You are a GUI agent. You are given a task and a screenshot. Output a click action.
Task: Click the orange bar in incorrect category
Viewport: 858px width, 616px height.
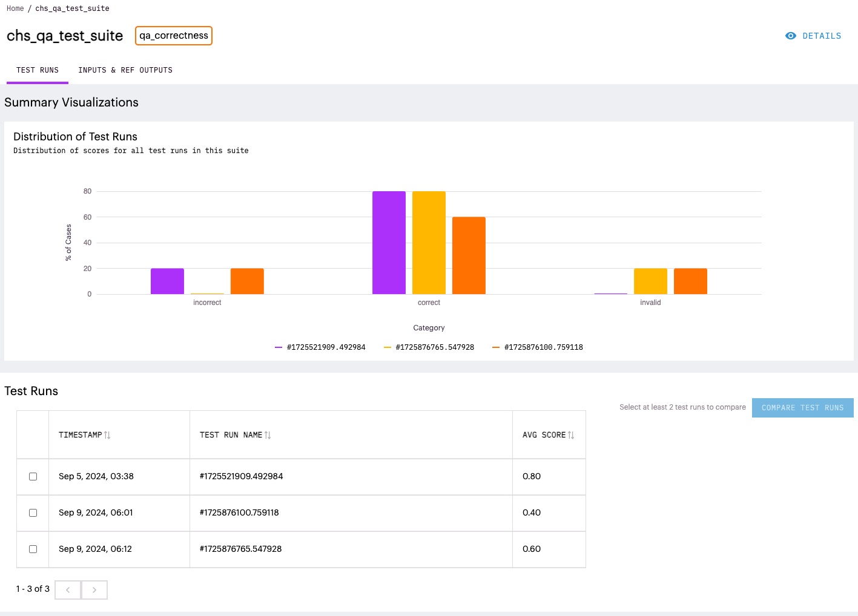(247, 281)
